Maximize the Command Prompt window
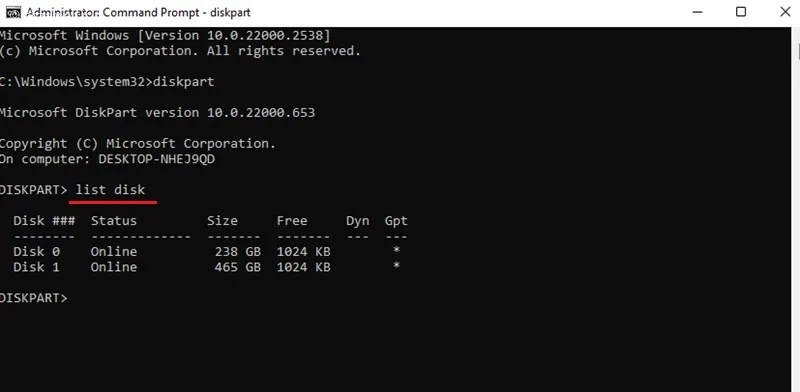Viewport: 800px width, 392px height. (741, 12)
